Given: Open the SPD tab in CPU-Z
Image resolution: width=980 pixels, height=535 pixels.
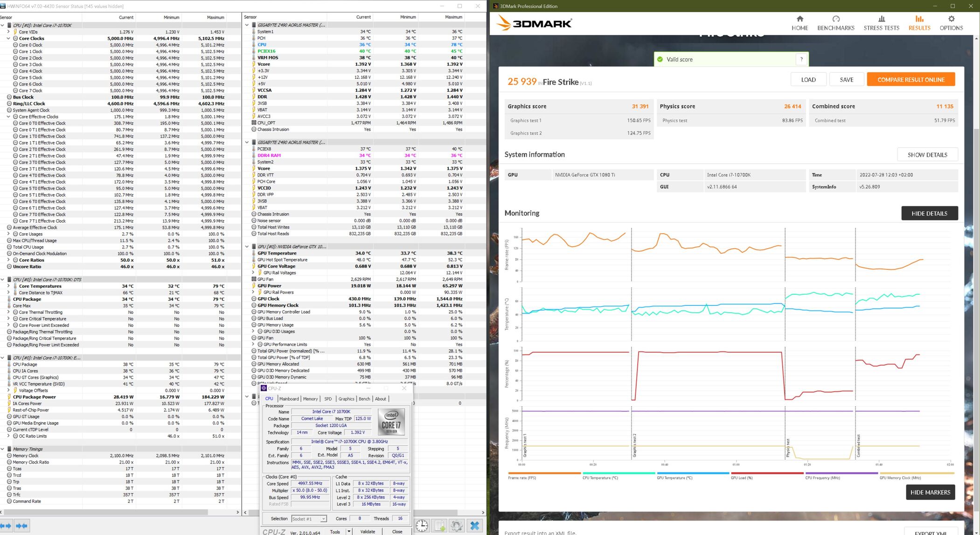Looking at the screenshot, I should click(x=328, y=399).
